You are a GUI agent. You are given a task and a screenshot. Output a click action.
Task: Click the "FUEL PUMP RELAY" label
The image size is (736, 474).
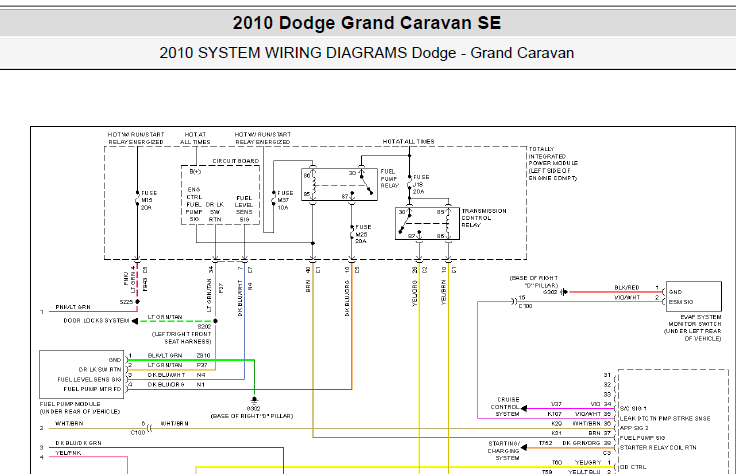pos(389,178)
